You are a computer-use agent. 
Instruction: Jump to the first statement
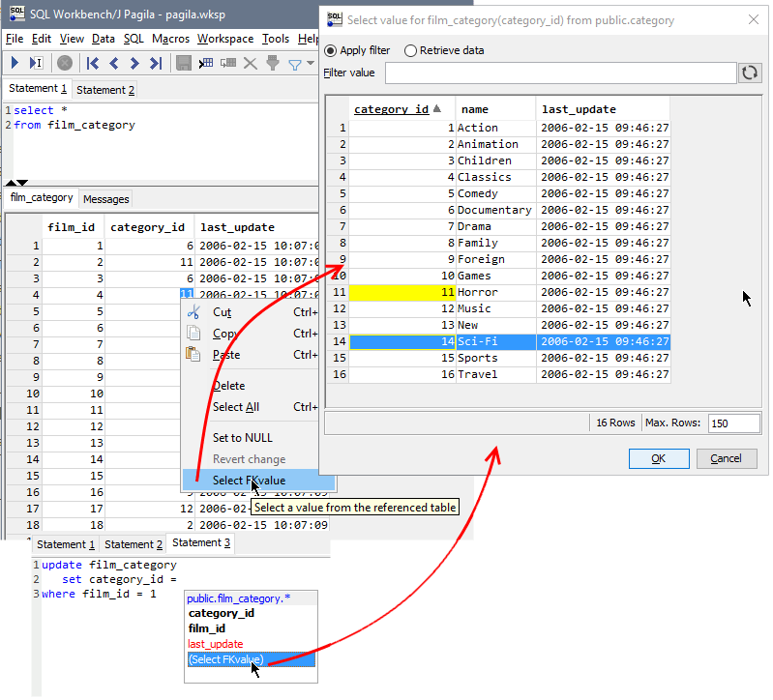point(92,63)
